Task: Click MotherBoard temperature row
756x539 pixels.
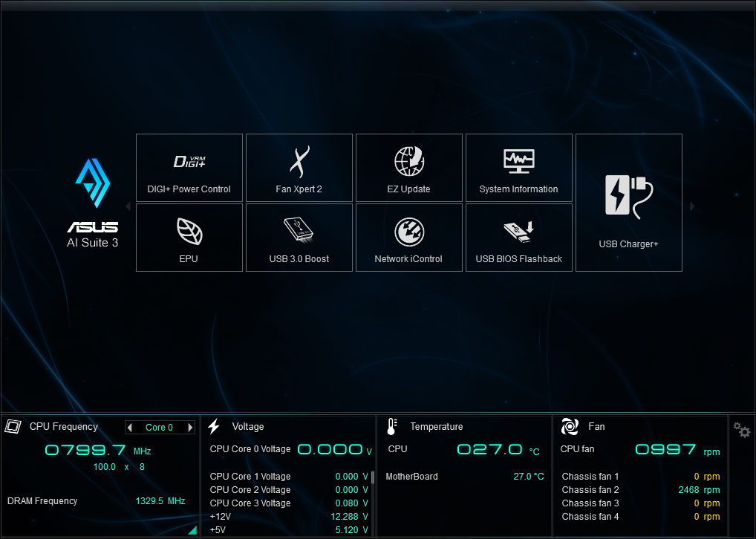Action: point(465,477)
